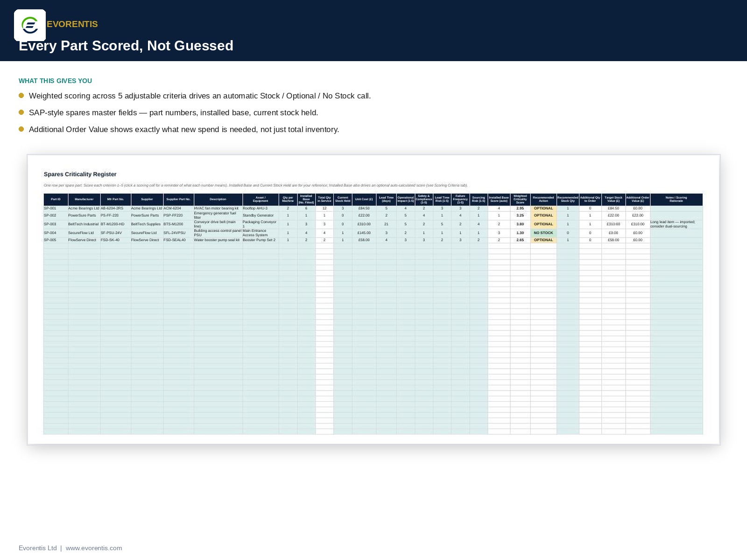Image resolution: width=747 pixels, height=560 pixels.
Task: Click the 'NO STOCK' action cell
Action: (543, 233)
